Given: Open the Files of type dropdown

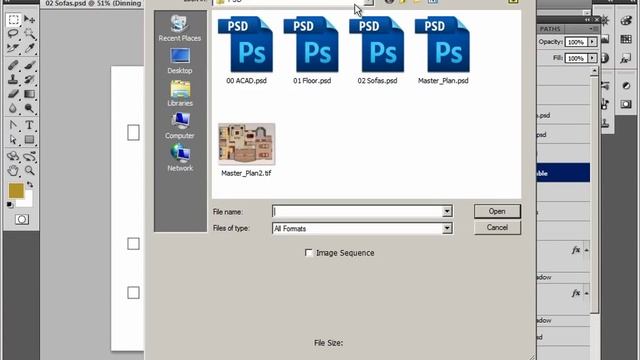Looking at the screenshot, I should click(x=447, y=228).
